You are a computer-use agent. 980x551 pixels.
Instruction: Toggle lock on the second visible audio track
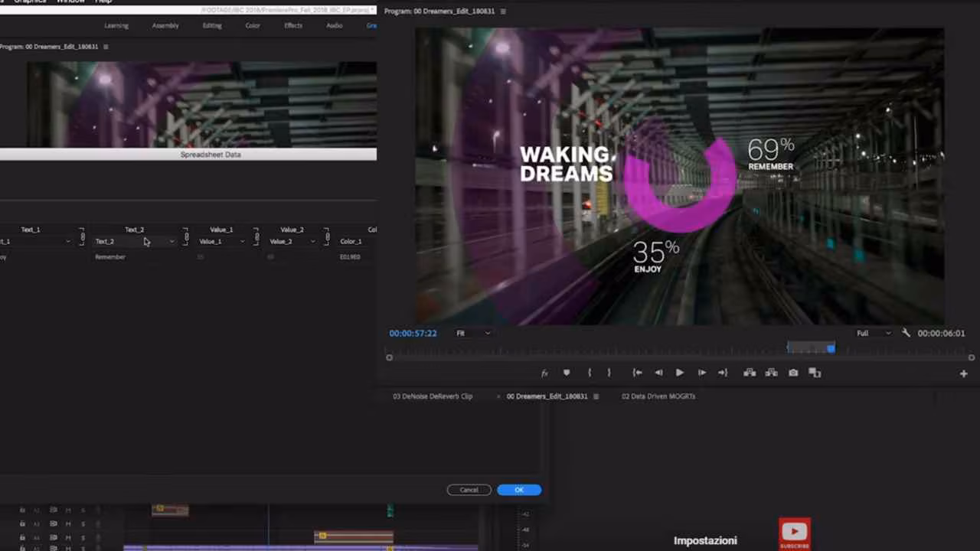[x=22, y=524]
